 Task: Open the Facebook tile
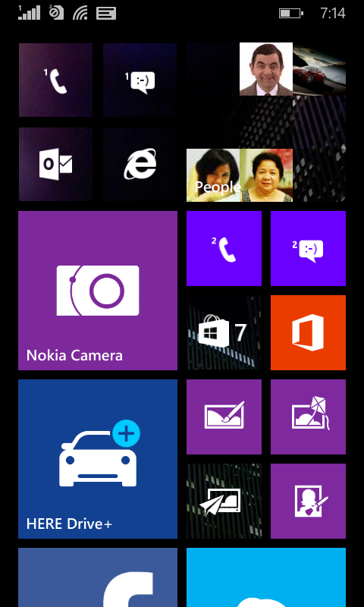pyautogui.click(x=98, y=577)
